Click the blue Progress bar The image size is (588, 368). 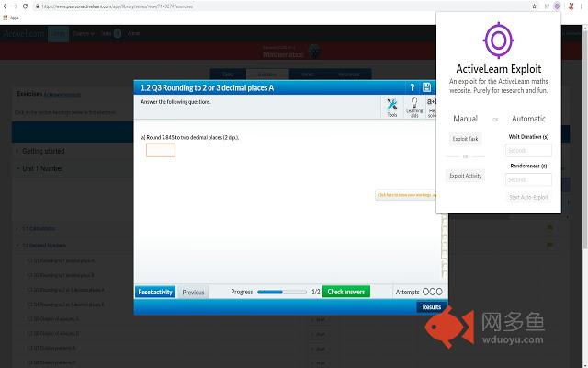(x=282, y=292)
